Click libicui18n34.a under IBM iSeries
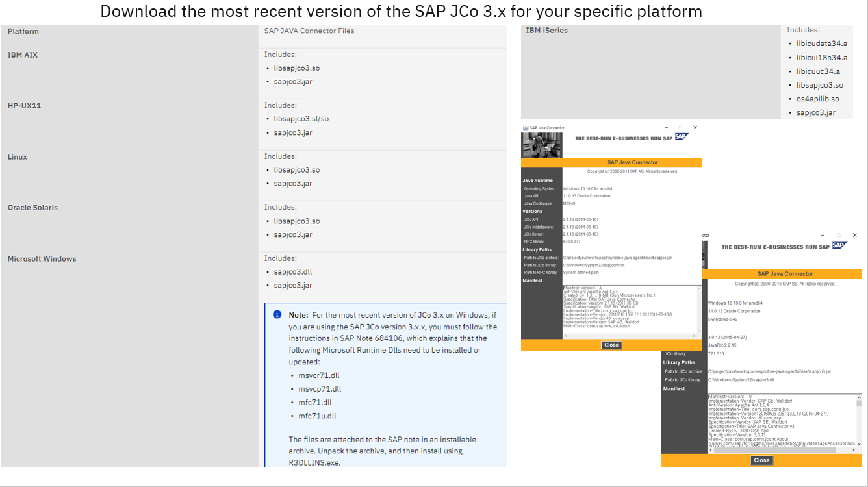The image size is (868, 487). coord(822,58)
